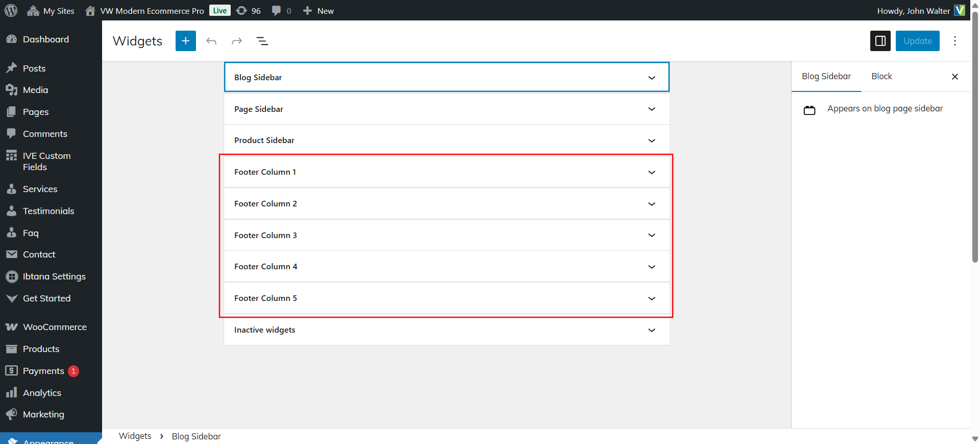Viewport: 980px width, 444px height.
Task: Click the user avatar icon
Action: coord(960,10)
